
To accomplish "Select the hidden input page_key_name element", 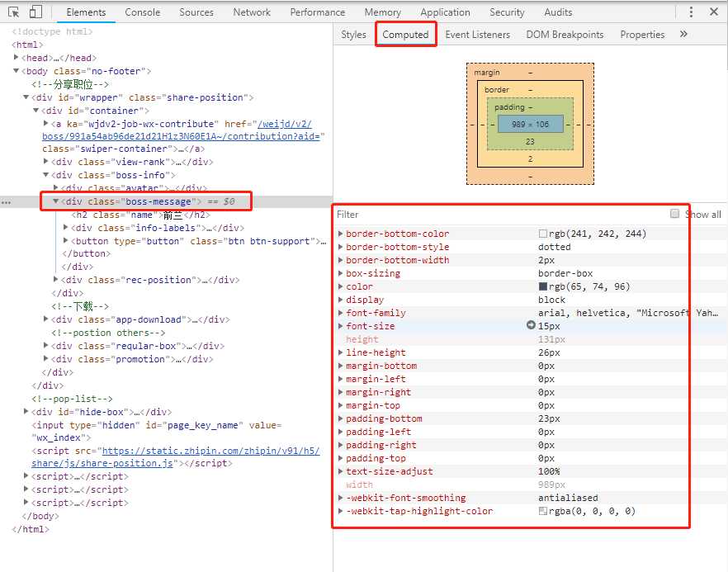I will click(x=157, y=432).
